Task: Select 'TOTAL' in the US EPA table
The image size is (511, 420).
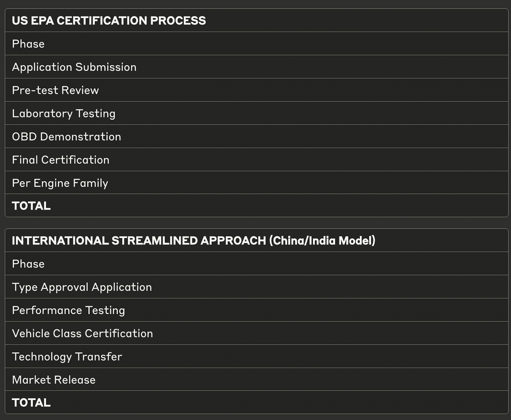Action: [x=256, y=206]
